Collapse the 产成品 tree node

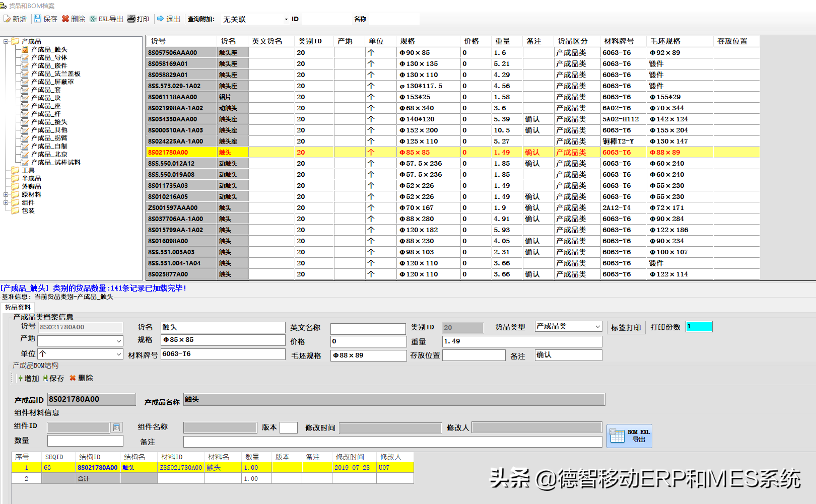[6, 41]
